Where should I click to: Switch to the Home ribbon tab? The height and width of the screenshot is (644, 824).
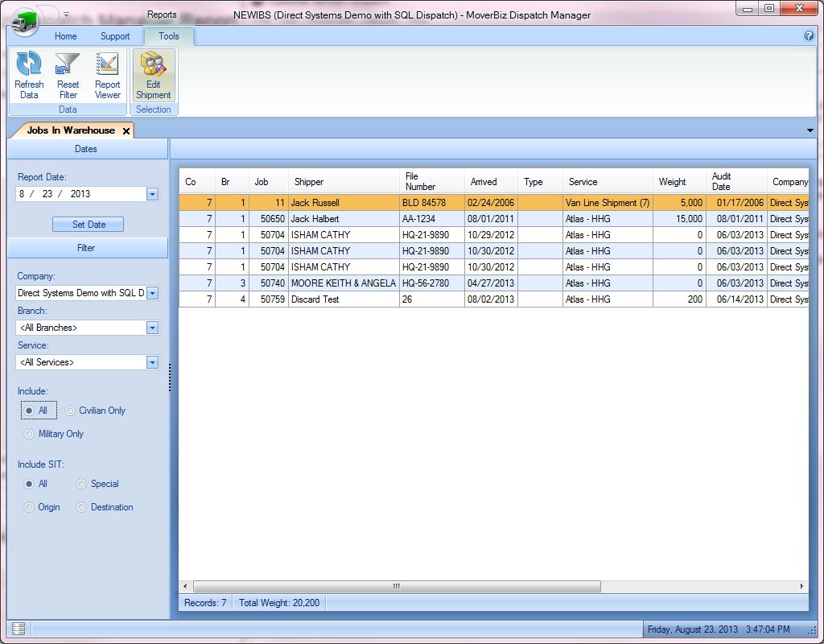65,36
